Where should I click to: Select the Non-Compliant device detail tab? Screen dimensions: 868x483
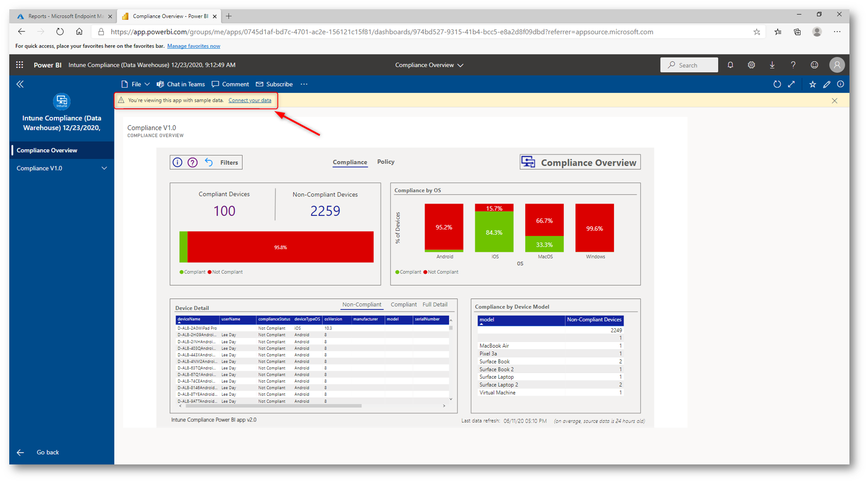361,304
